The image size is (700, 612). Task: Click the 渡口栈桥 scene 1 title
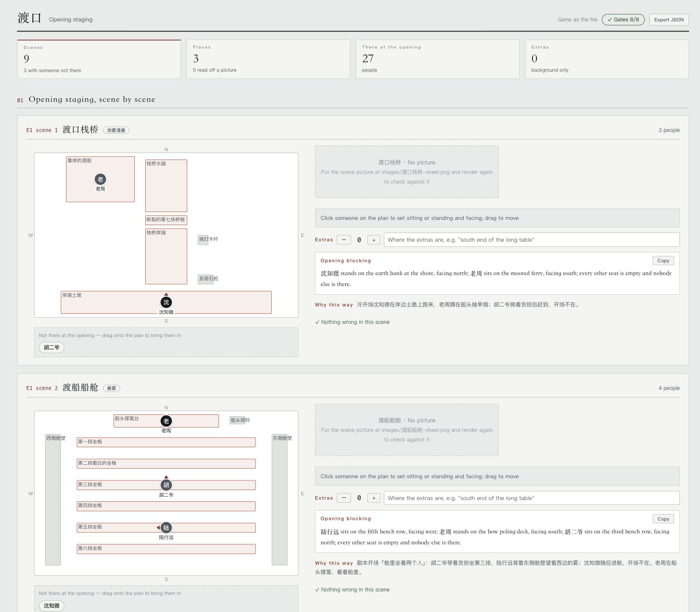pos(80,129)
